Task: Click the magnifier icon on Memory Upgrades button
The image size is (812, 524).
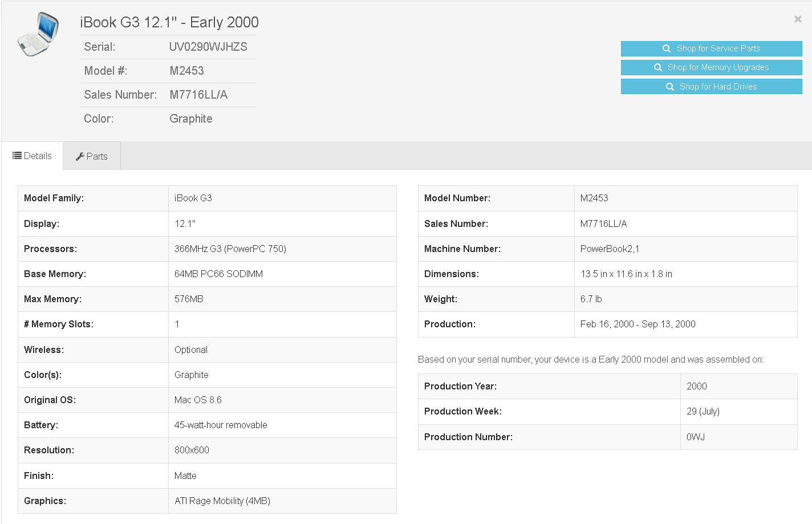Action: coord(657,67)
